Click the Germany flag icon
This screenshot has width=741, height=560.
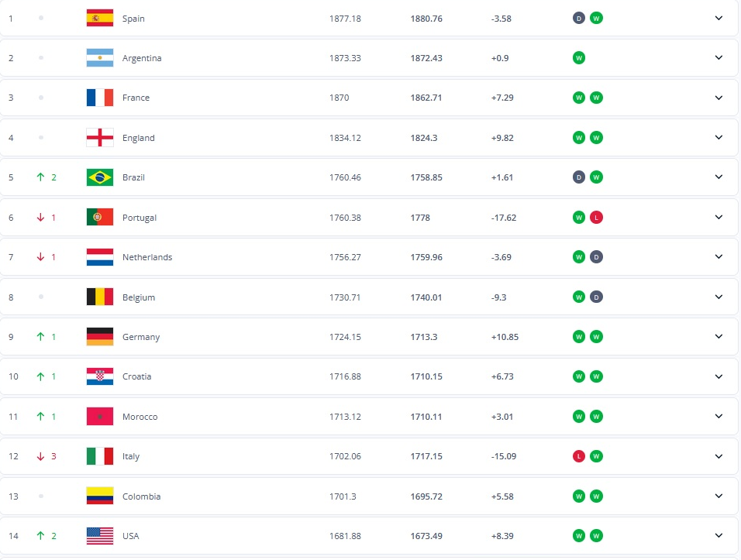pos(100,337)
